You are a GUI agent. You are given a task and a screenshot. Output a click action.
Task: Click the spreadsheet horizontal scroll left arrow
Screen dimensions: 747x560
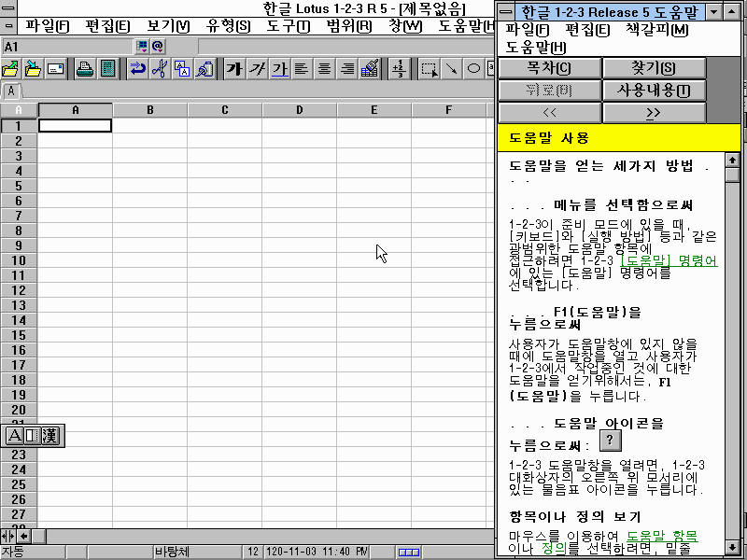point(24,536)
